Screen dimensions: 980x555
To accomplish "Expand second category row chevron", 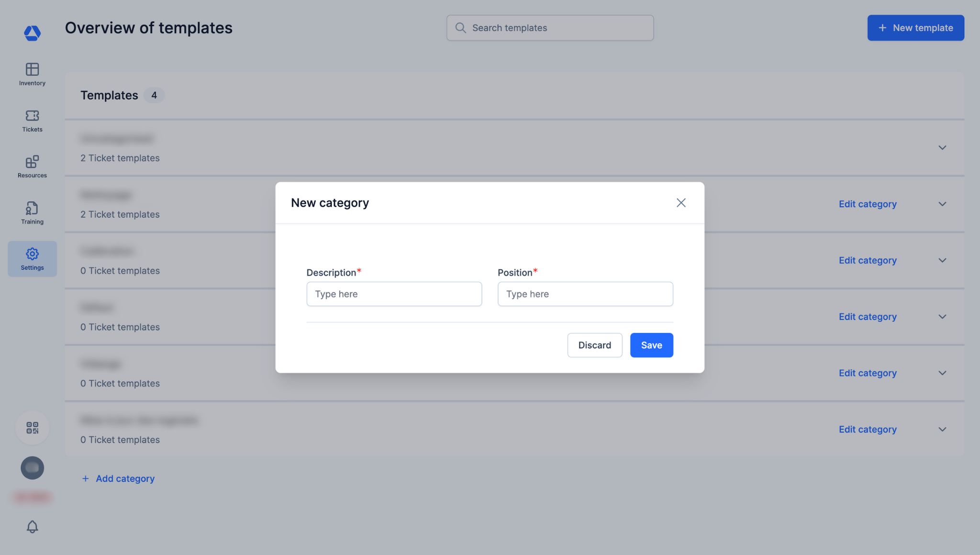I will pyautogui.click(x=942, y=204).
